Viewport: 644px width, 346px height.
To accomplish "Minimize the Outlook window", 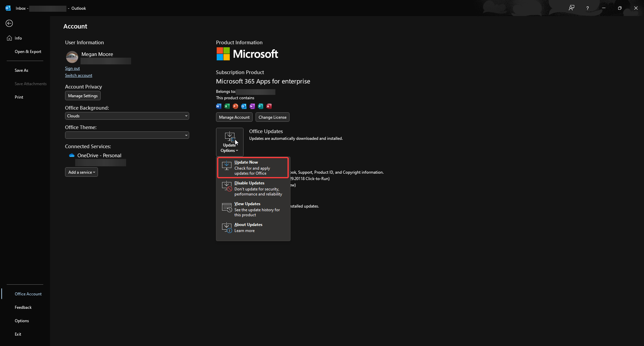I will (x=604, y=8).
